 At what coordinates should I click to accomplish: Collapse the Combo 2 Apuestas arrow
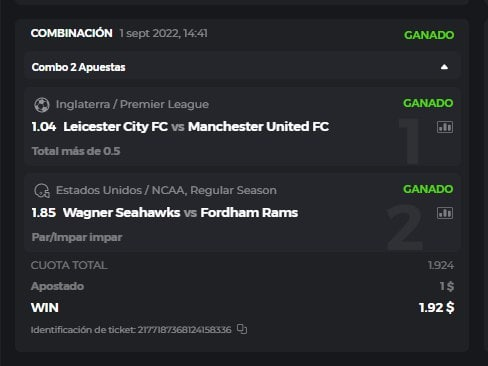tap(444, 67)
